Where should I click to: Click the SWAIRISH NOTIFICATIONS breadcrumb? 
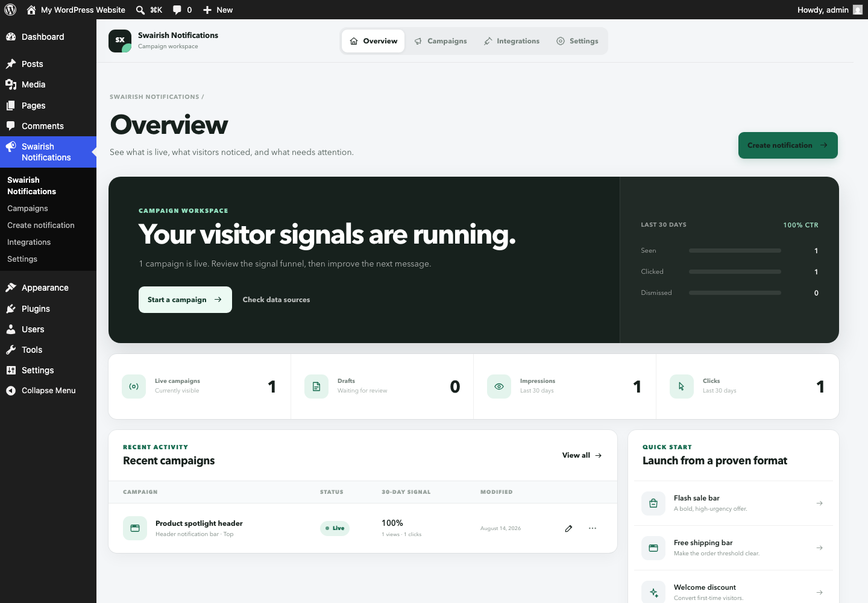click(154, 96)
